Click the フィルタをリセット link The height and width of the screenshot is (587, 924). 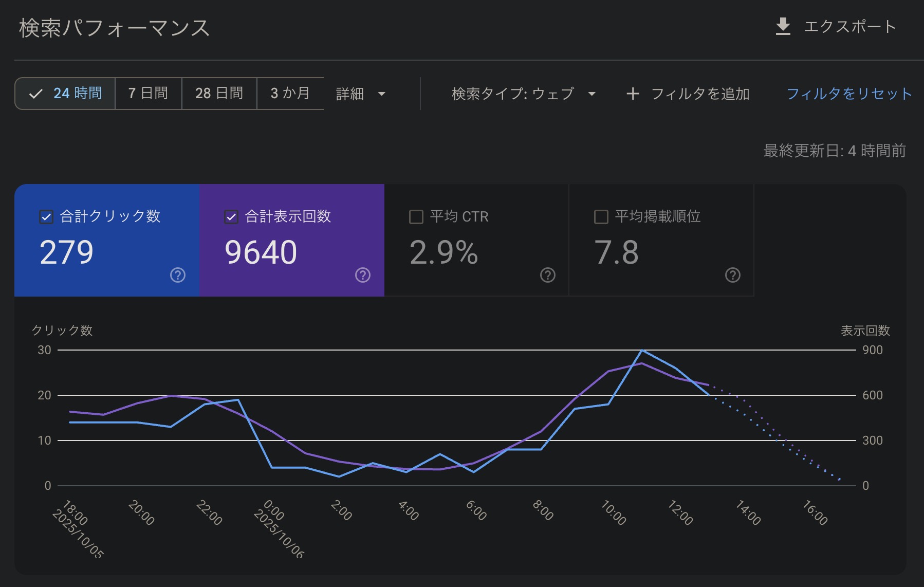(x=849, y=94)
